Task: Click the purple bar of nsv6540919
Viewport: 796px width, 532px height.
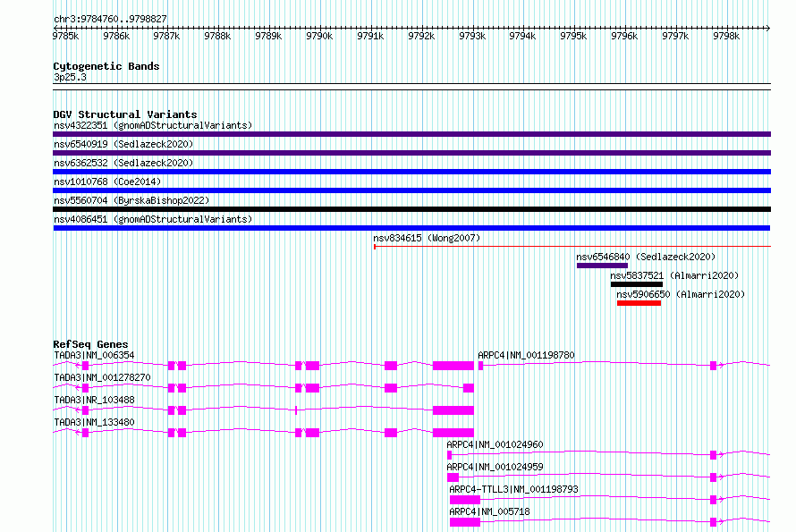Action: [411, 153]
